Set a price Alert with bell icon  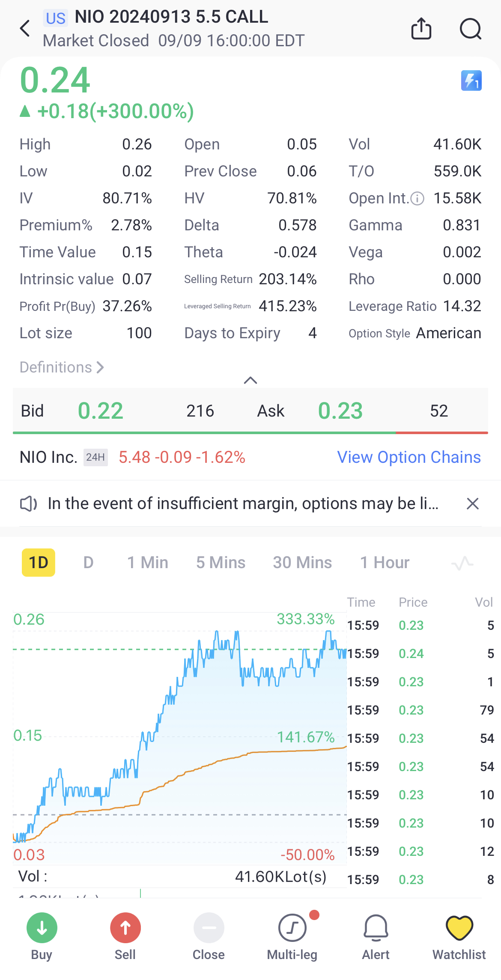[376, 928]
